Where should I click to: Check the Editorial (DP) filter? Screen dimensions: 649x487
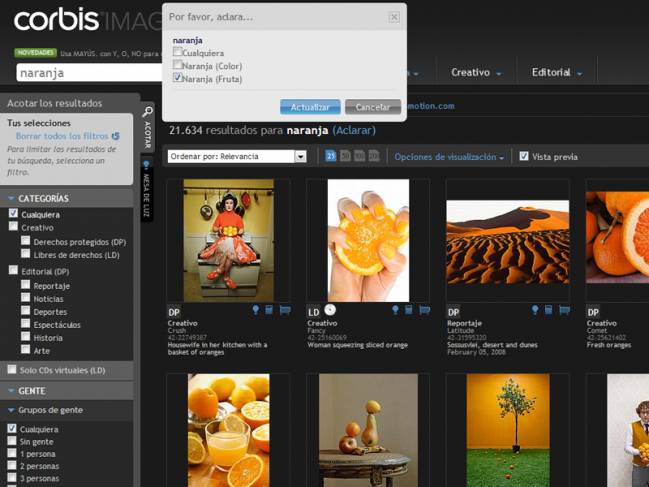coord(13,270)
